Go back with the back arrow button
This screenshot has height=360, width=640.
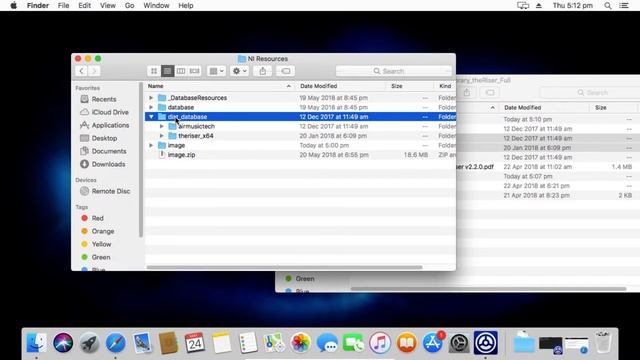pyautogui.click(x=81, y=71)
